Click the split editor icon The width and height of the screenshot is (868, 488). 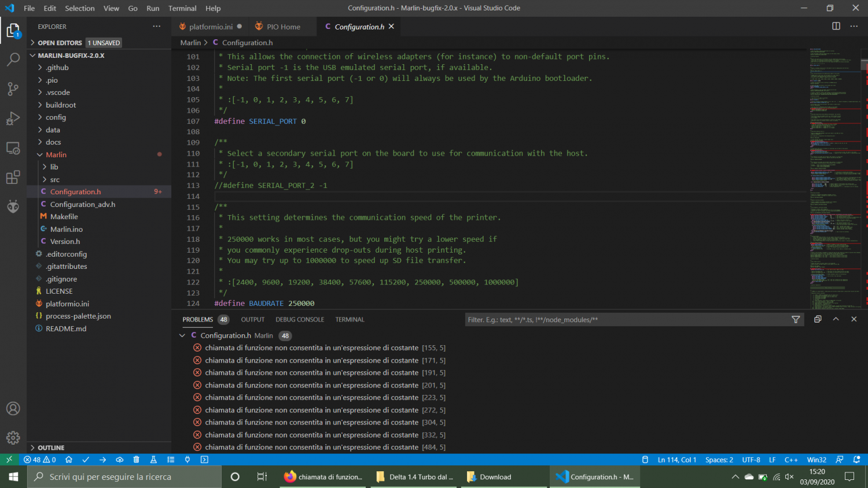point(836,26)
